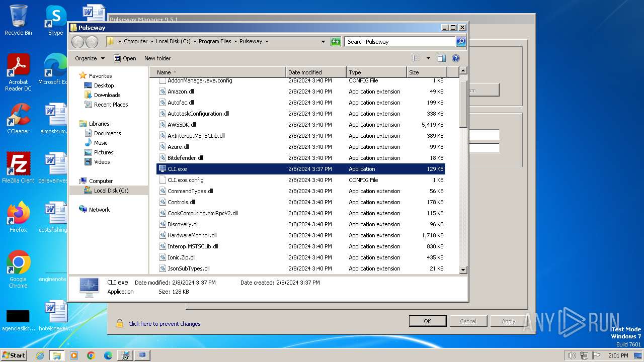Open Acrobat Reader DC desktop shortcut

18,73
